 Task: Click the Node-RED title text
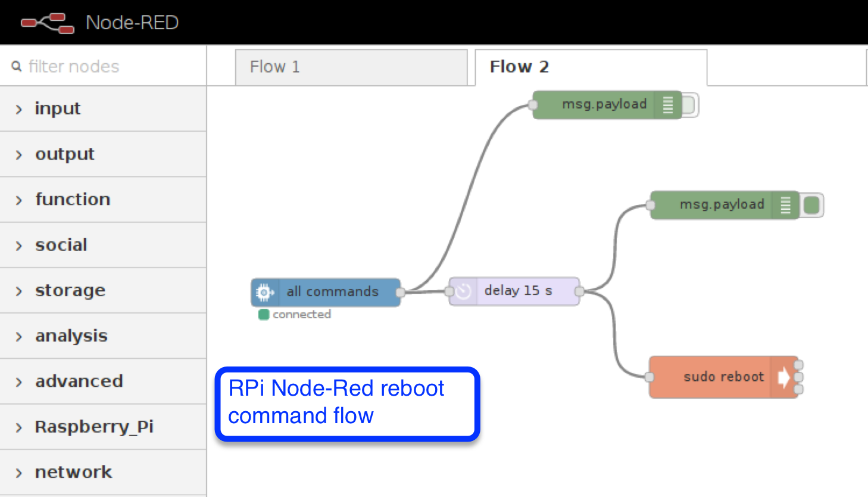point(132,23)
